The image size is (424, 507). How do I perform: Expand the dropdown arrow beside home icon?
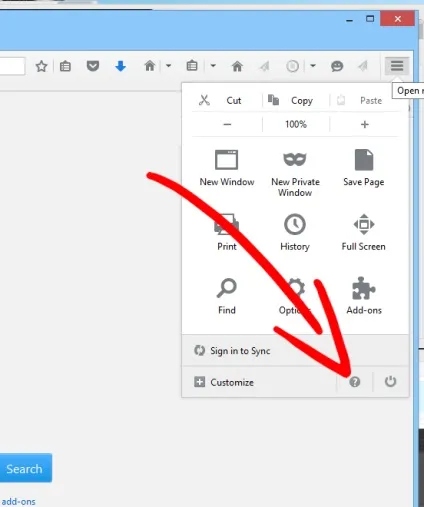pyautogui.click(x=169, y=66)
